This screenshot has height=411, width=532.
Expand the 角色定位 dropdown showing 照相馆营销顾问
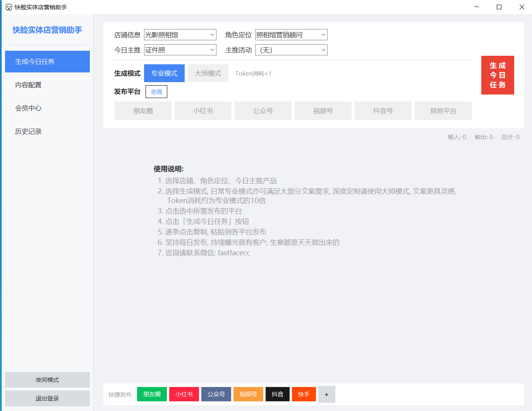tap(291, 35)
